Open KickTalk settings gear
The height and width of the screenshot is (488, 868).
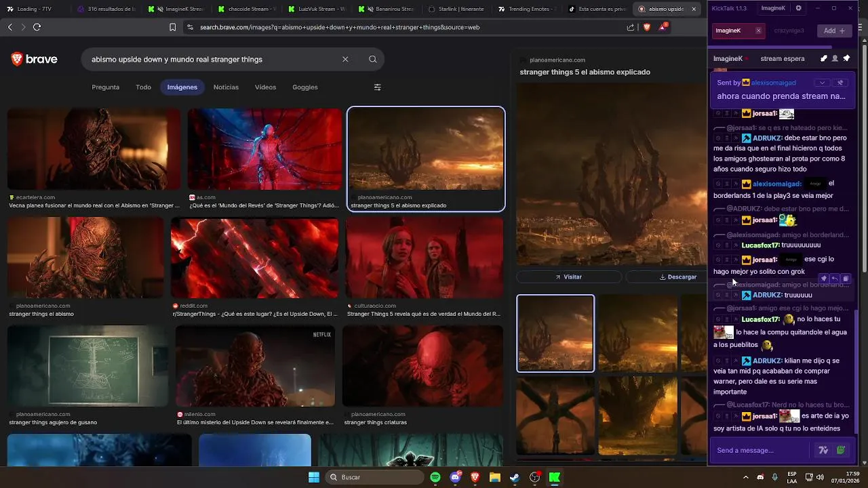[x=798, y=8]
